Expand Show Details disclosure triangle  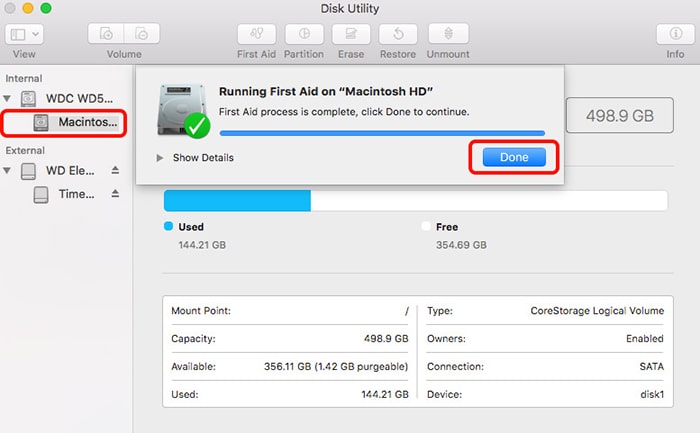(x=161, y=158)
